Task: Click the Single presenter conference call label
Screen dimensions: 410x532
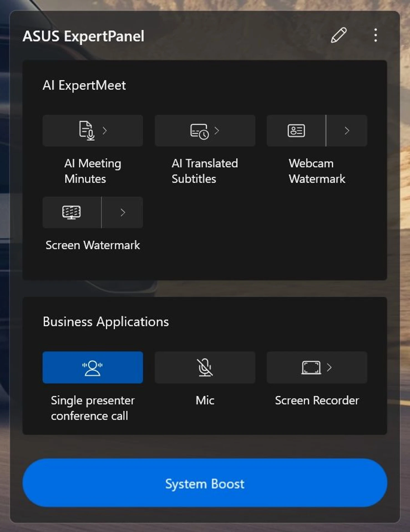Action: pyautogui.click(x=93, y=408)
